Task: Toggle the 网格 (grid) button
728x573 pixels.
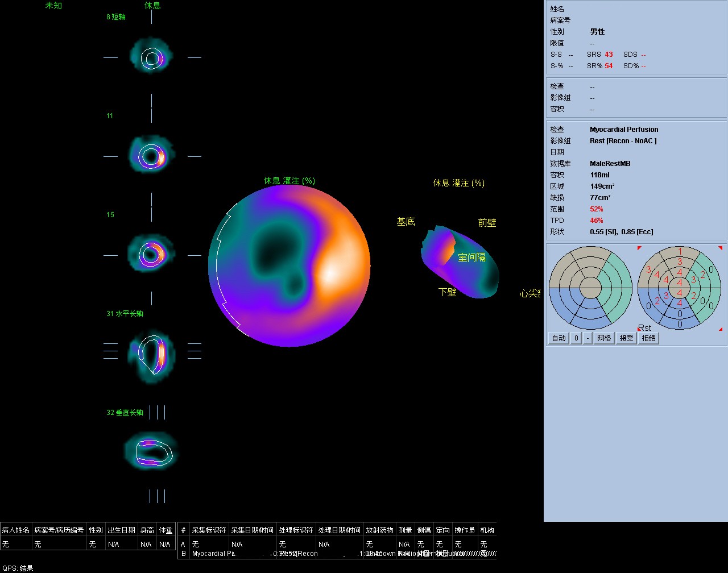Action: pyautogui.click(x=605, y=338)
